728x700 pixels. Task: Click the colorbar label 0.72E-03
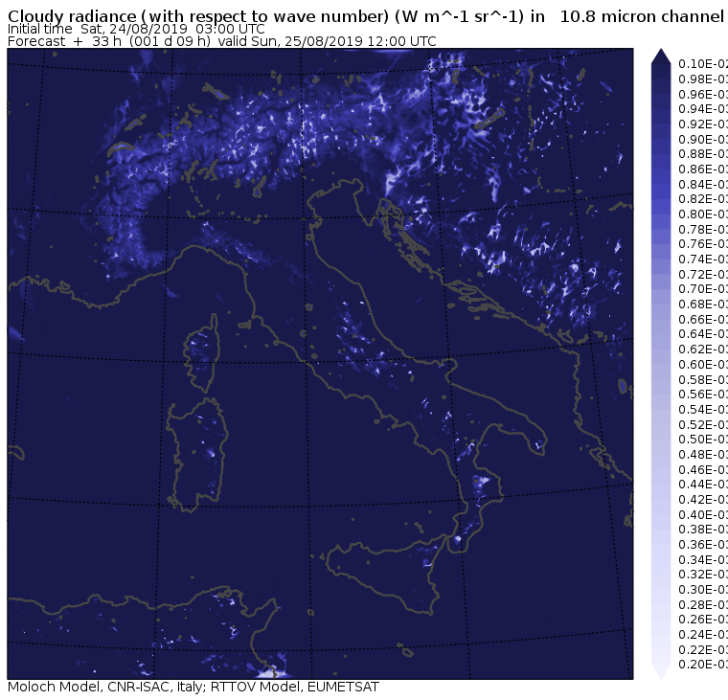tap(703, 274)
